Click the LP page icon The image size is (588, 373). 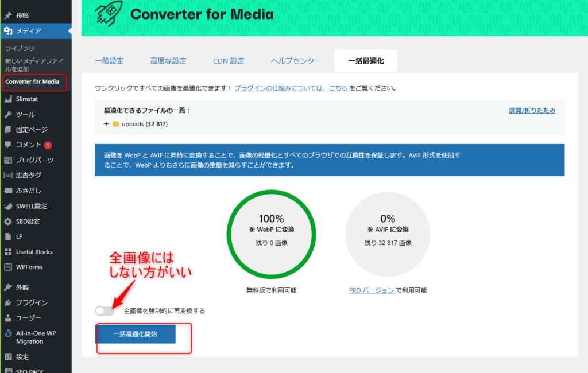click(8, 236)
